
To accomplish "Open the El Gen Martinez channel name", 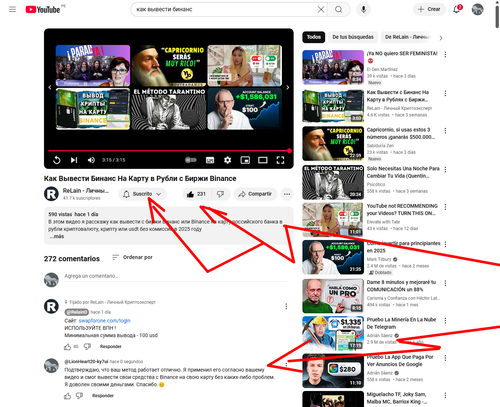I will tap(382, 69).
